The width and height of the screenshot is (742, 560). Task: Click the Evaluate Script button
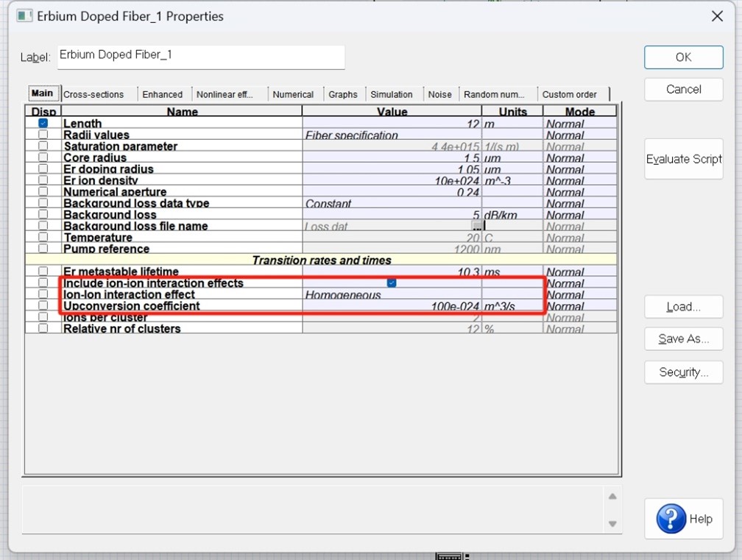pyautogui.click(x=683, y=159)
